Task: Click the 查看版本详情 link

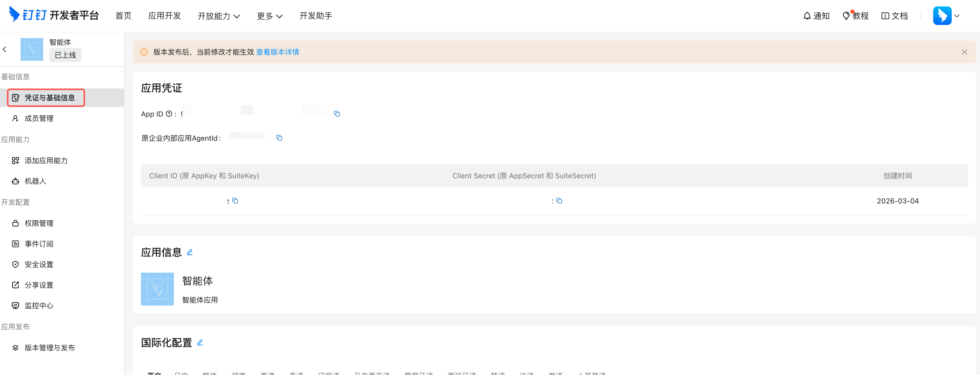Action: (x=277, y=52)
